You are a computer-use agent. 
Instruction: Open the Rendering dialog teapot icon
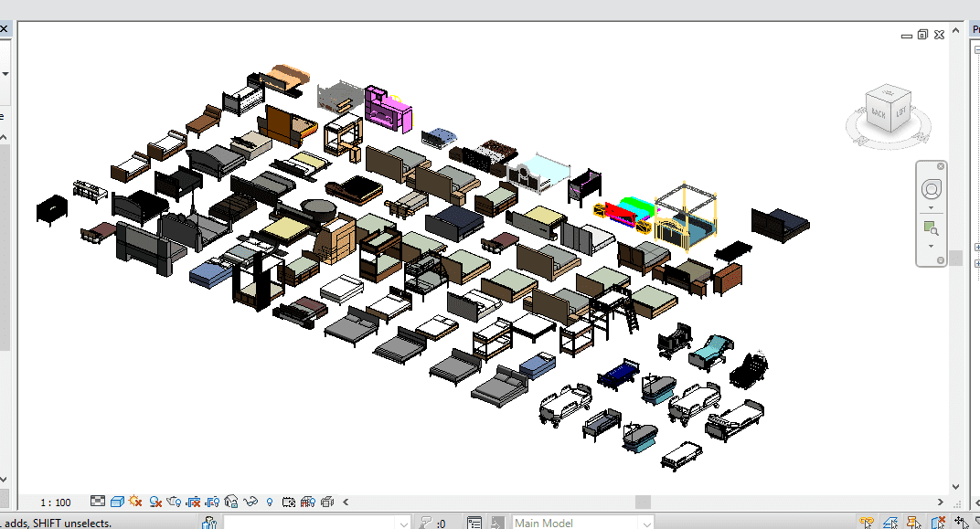pos(174,502)
